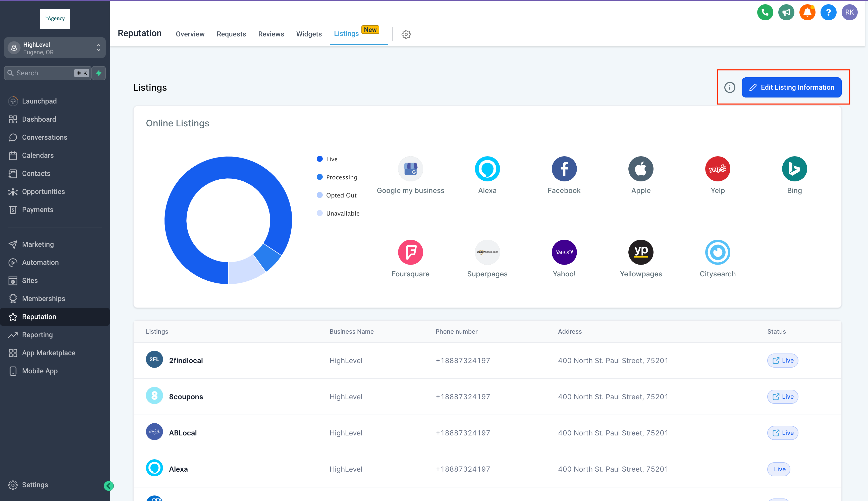The image size is (868, 501).
Task: Open the reputation settings gear icon
Action: click(406, 34)
